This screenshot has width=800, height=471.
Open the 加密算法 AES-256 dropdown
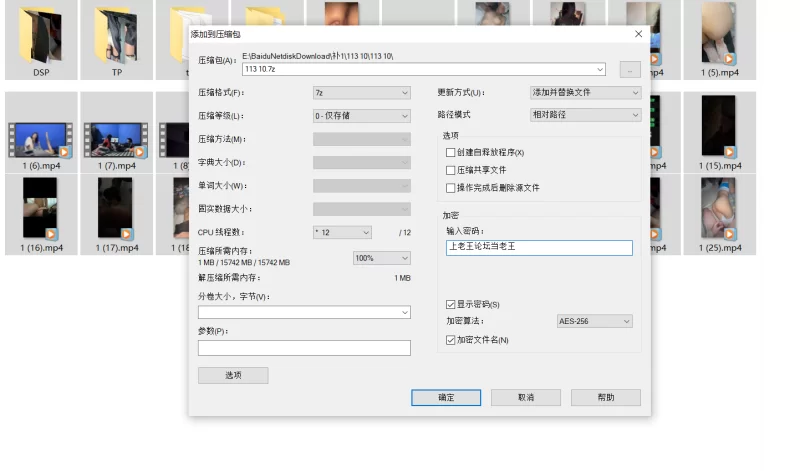tap(594, 321)
